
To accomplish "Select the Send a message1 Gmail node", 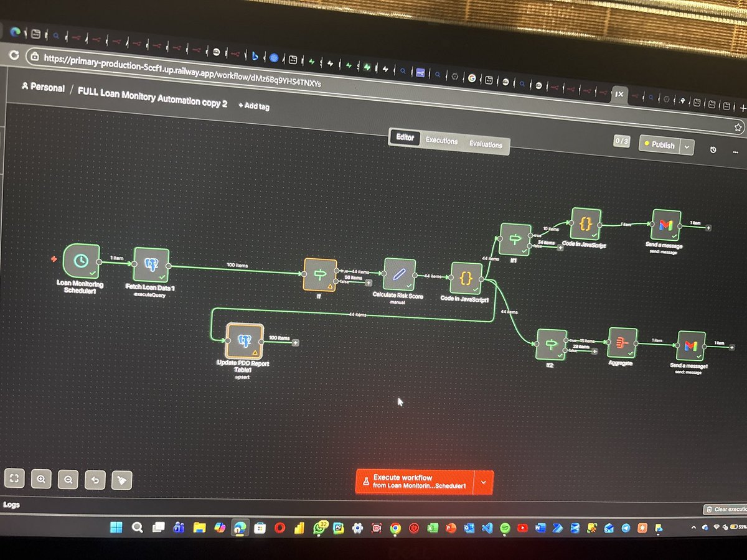I will (691, 346).
